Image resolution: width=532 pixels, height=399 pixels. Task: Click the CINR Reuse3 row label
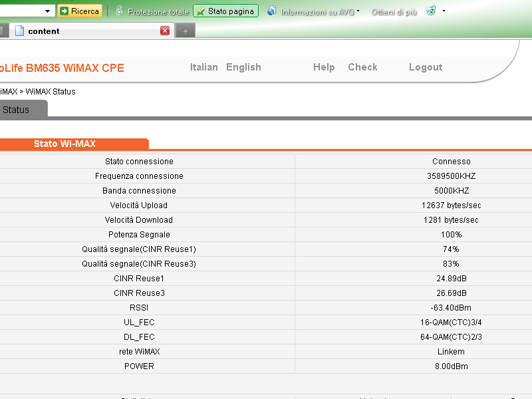[139, 293]
